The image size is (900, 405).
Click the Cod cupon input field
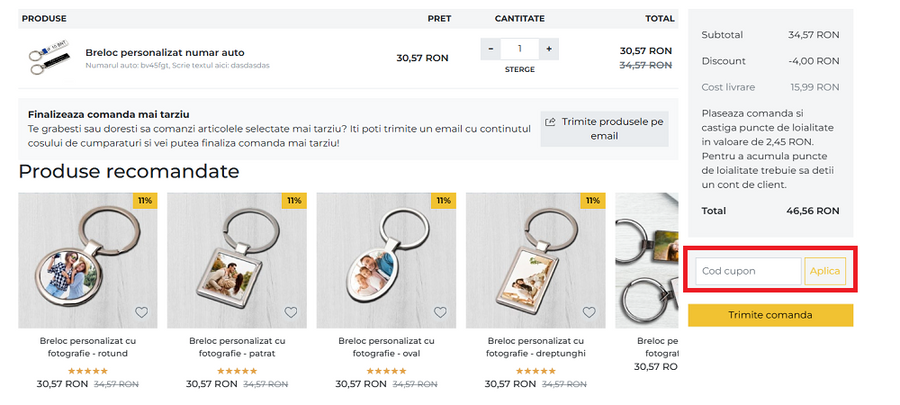tap(749, 271)
